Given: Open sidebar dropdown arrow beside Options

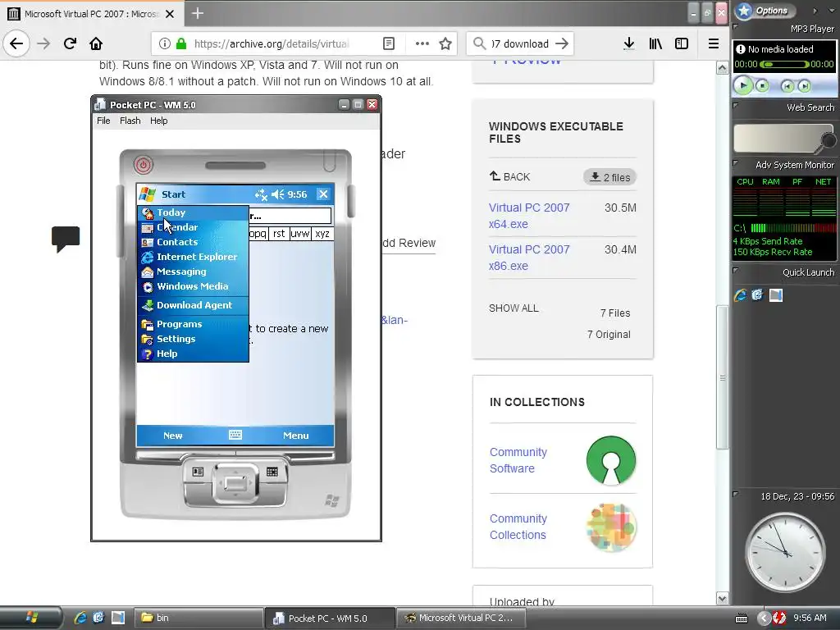Looking at the screenshot, I should pos(831,11).
